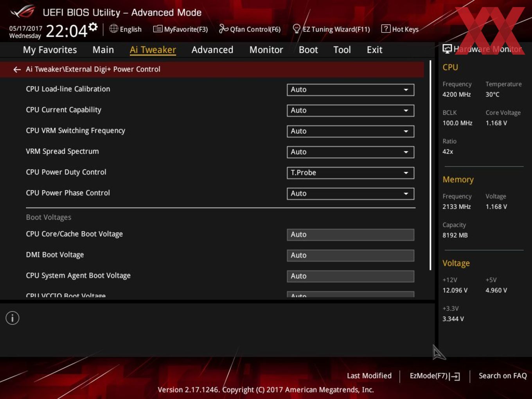The height and width of the screenshot is (399, 532).
Task: Open CPU Current Capability dropdown
Action: [x=350, y=110]
